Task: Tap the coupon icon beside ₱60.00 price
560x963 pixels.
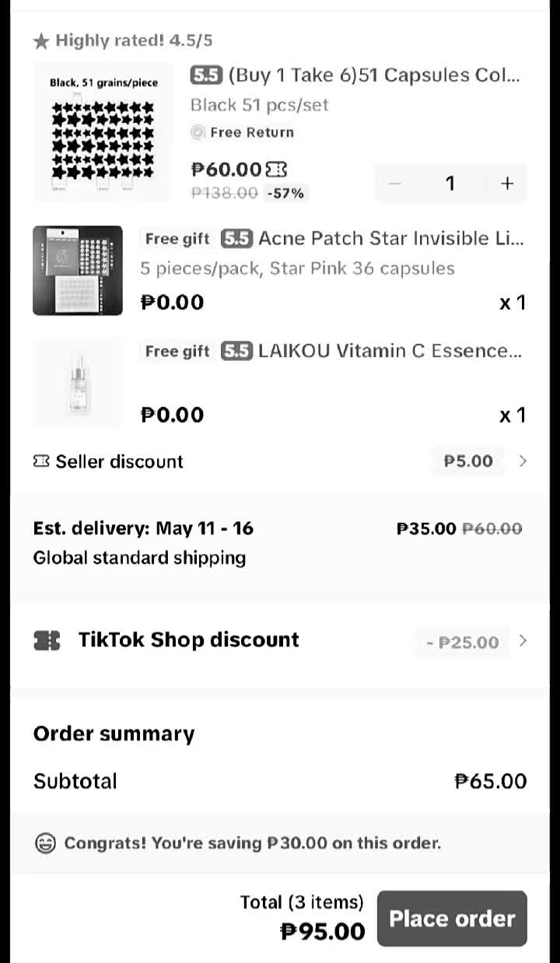Action: (276, 170)
